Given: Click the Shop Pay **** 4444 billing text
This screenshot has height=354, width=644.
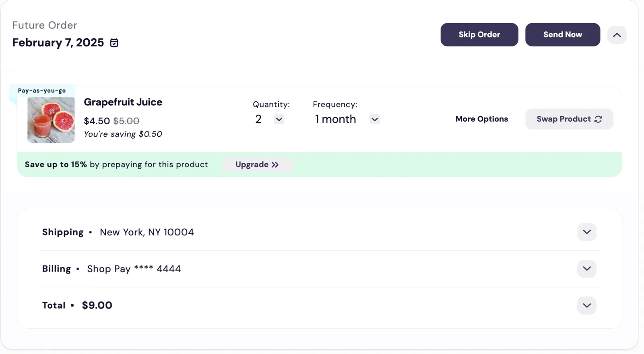Looking at the screenshot, I should coord(134,269).
